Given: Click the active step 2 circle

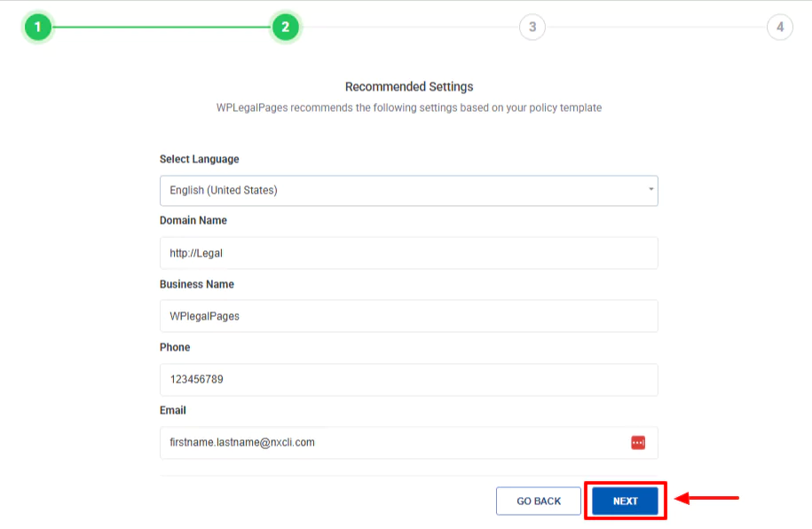Looking at the screenshot, I should coord(285,27).
